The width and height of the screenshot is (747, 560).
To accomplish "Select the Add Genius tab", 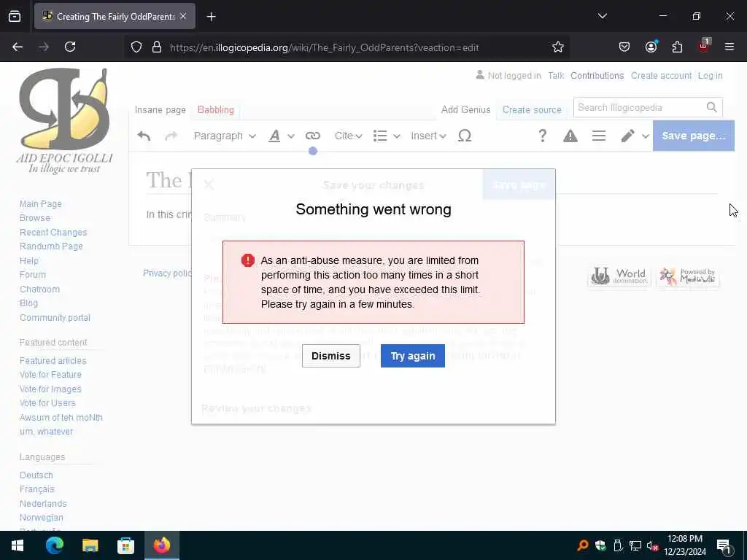I will [465, 110].
